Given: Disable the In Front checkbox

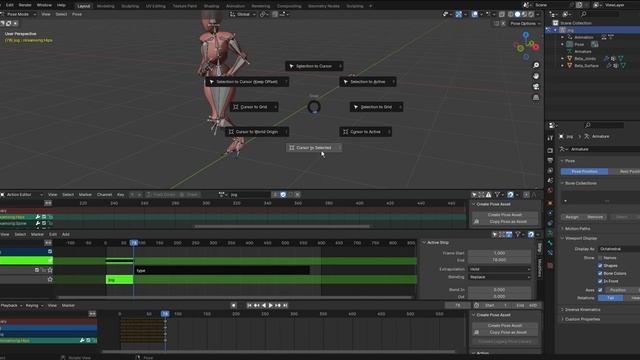Looking at the screenshot, I should 600,281.
